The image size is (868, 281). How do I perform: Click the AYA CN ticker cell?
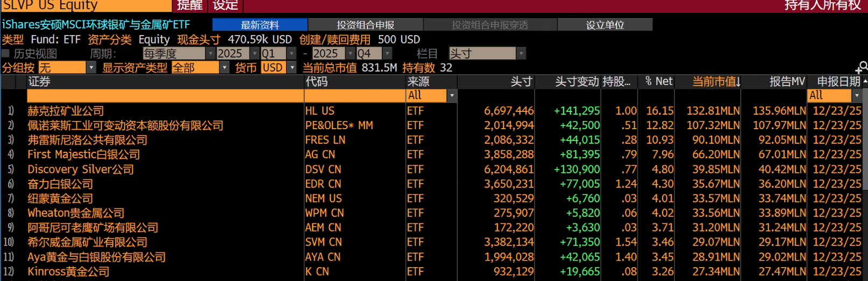(x=323, y=257)
